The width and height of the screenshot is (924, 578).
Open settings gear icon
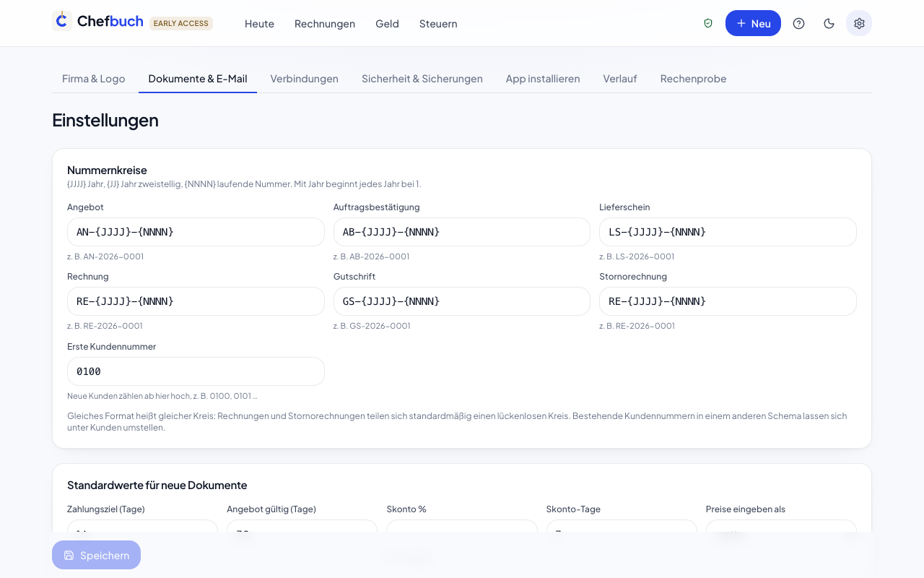859,23
